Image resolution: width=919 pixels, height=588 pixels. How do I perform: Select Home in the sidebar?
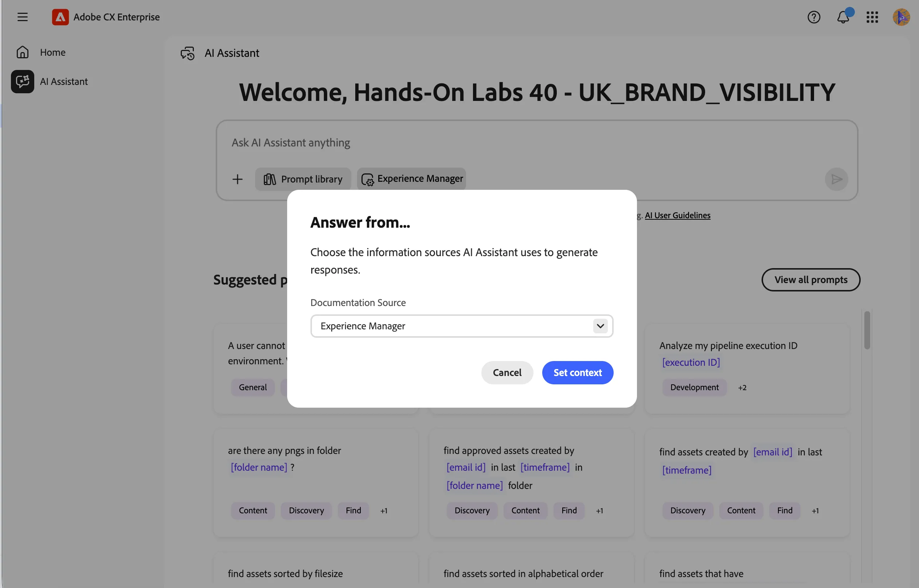pos(53,52)
